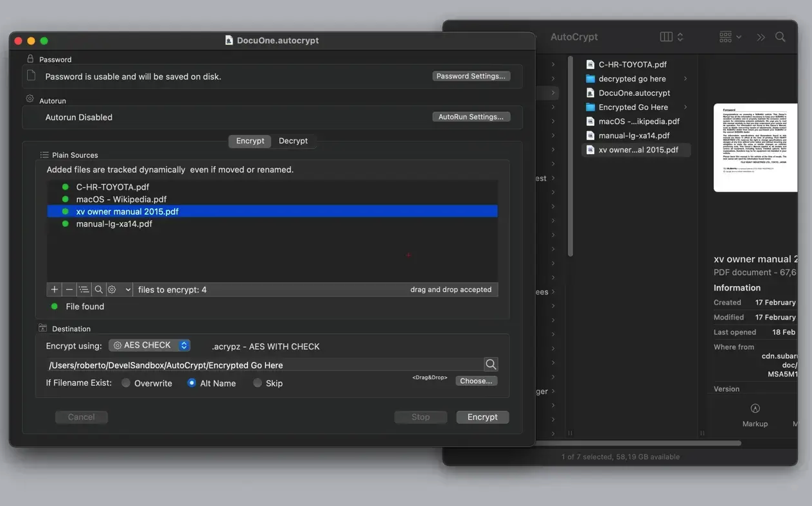Switch to the Decrypt tab

[293, 140]
